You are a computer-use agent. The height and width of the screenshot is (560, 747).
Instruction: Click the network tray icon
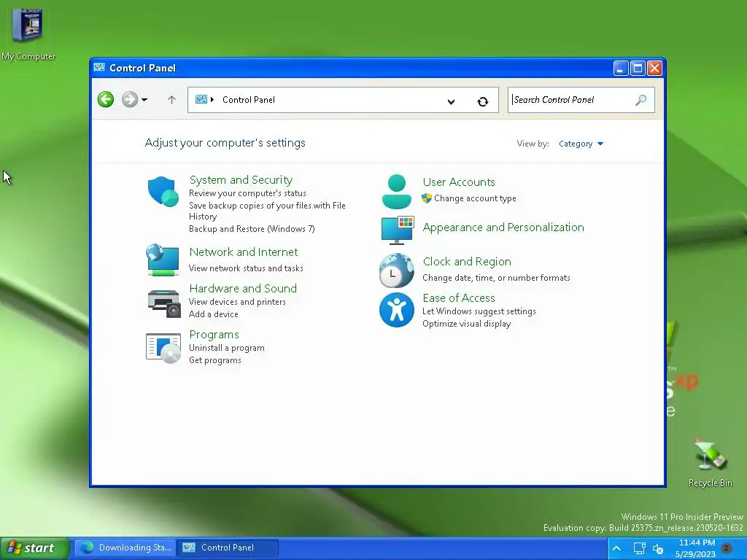tap(639, 548)
